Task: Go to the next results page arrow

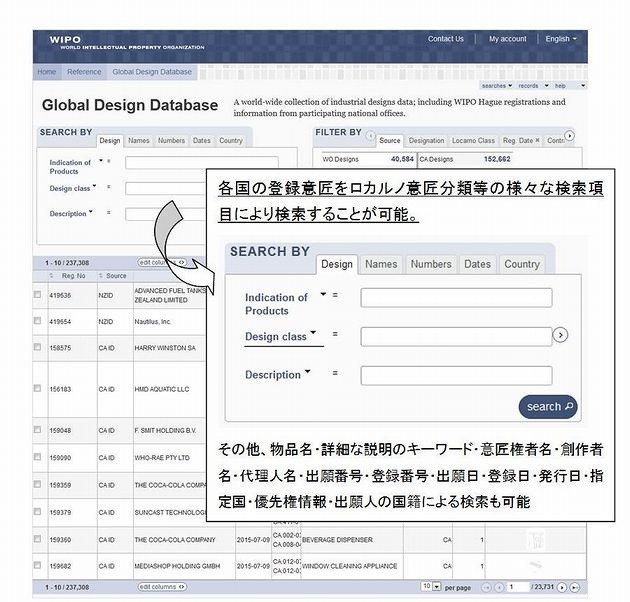Action: pos(562,588)
